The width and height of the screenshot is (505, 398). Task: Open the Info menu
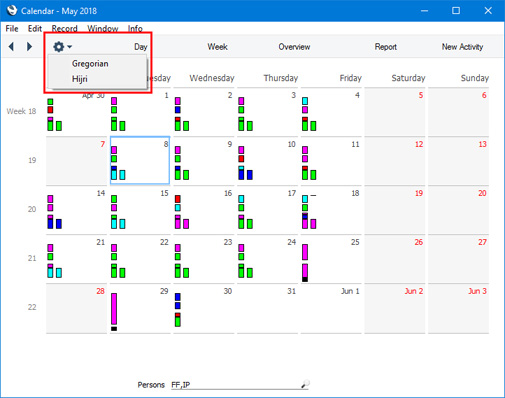[x=135, y=29]
